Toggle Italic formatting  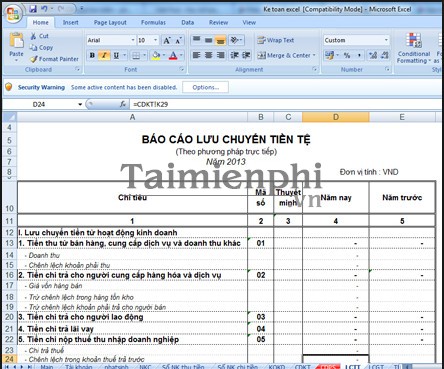tap(104, 55)
